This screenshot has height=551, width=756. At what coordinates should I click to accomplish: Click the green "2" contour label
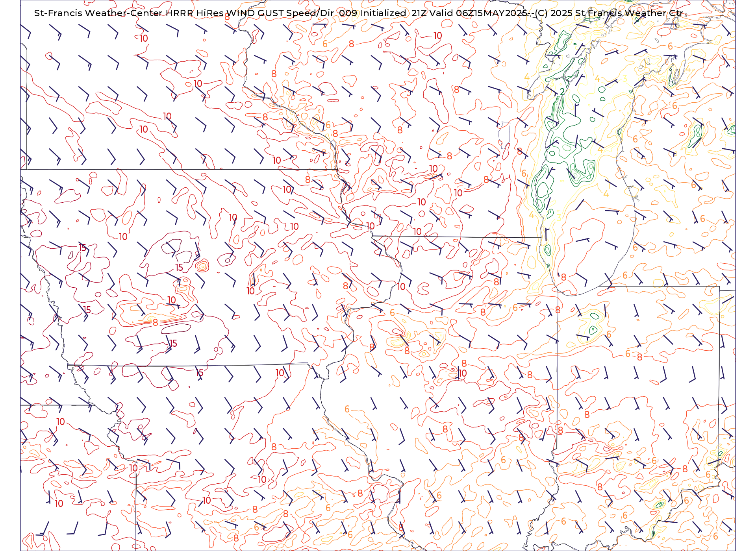click(x=562, y=92)
